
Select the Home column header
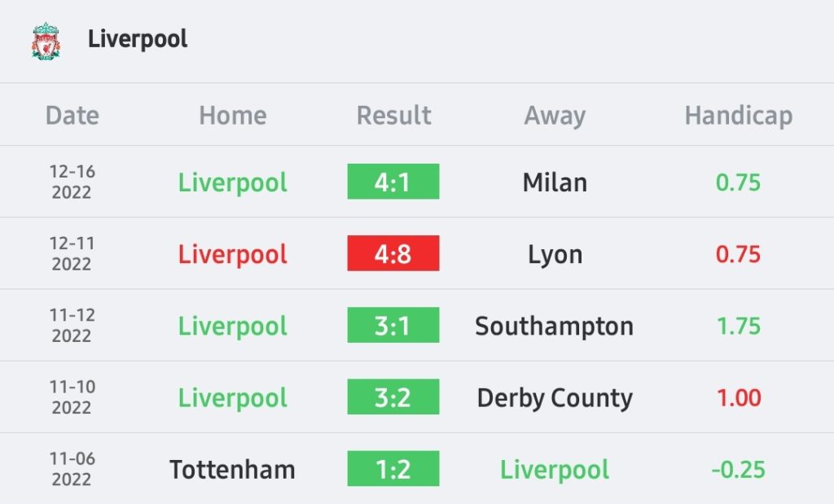point(232,116)
